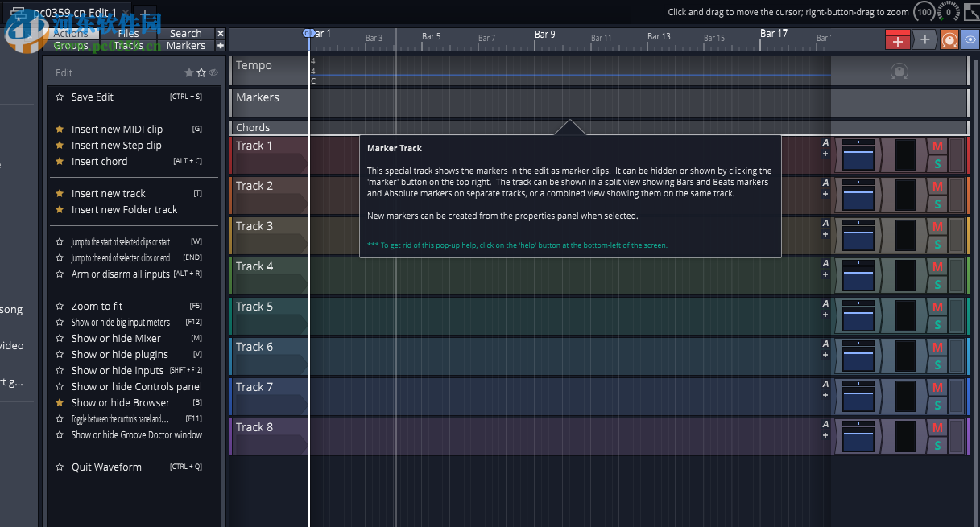Mute Track 1 with its M button
Screen dimensions: 980x527
[937, 146]
